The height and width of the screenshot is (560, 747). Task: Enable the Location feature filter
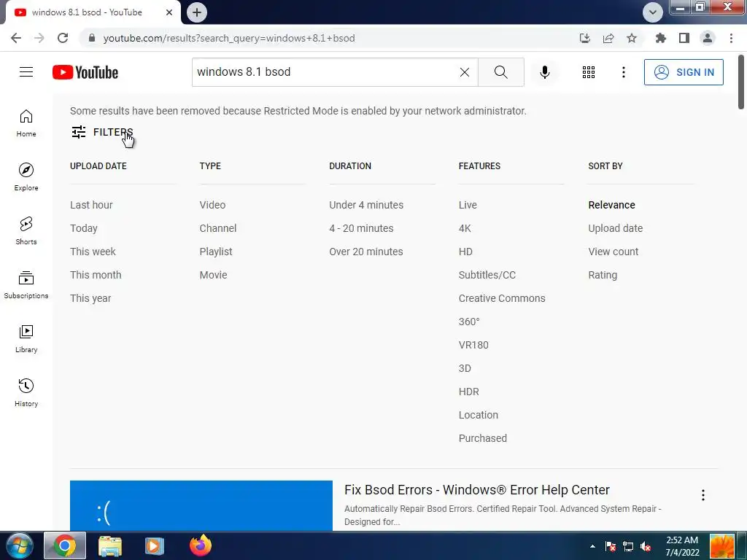click(x=479, y=415)
